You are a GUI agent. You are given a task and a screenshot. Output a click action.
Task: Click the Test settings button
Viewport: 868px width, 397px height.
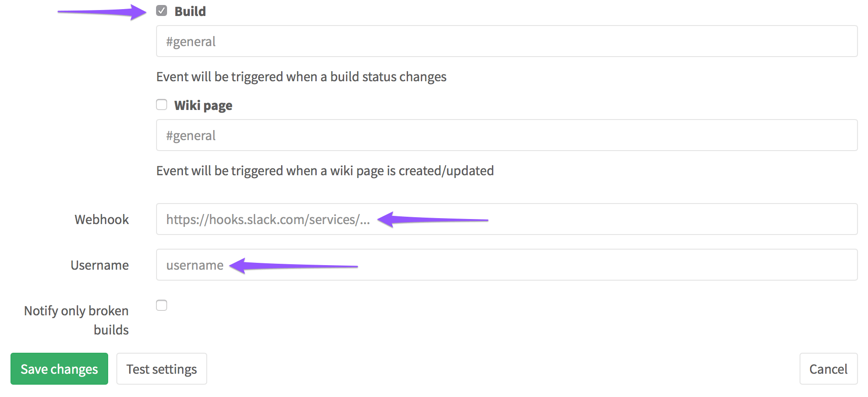tap(162, 369)
